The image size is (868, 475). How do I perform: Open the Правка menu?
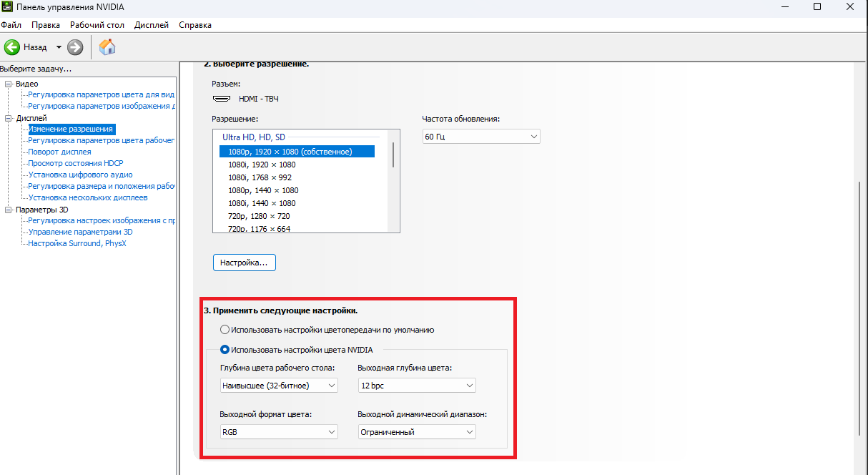[x=46, y=24]
